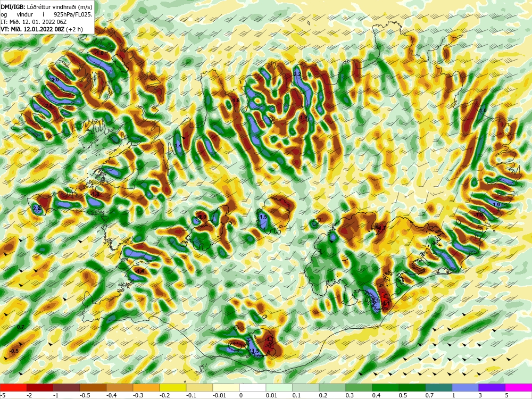532x399 pixels.
Task: Select the brown legend swatch starting at -0.5
Action: [x=93, y=388]
